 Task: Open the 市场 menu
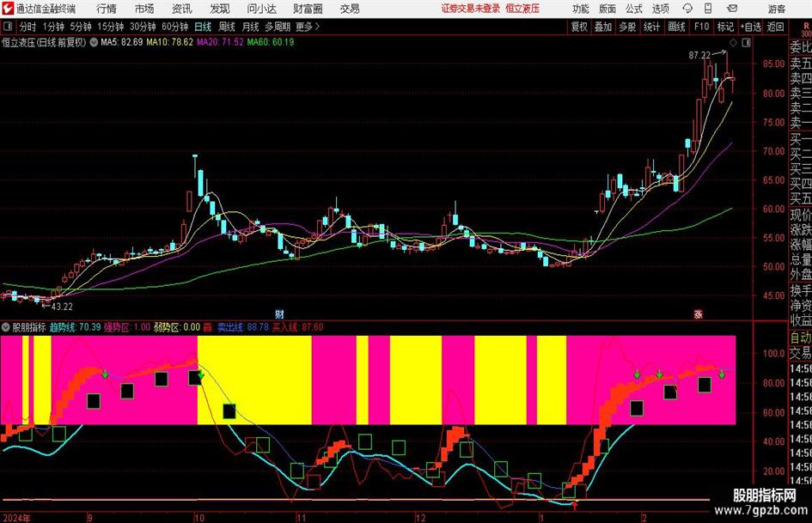144,9
